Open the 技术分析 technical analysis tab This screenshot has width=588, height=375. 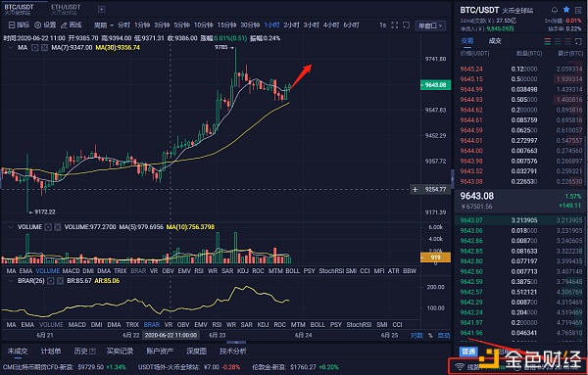(233, 352)
